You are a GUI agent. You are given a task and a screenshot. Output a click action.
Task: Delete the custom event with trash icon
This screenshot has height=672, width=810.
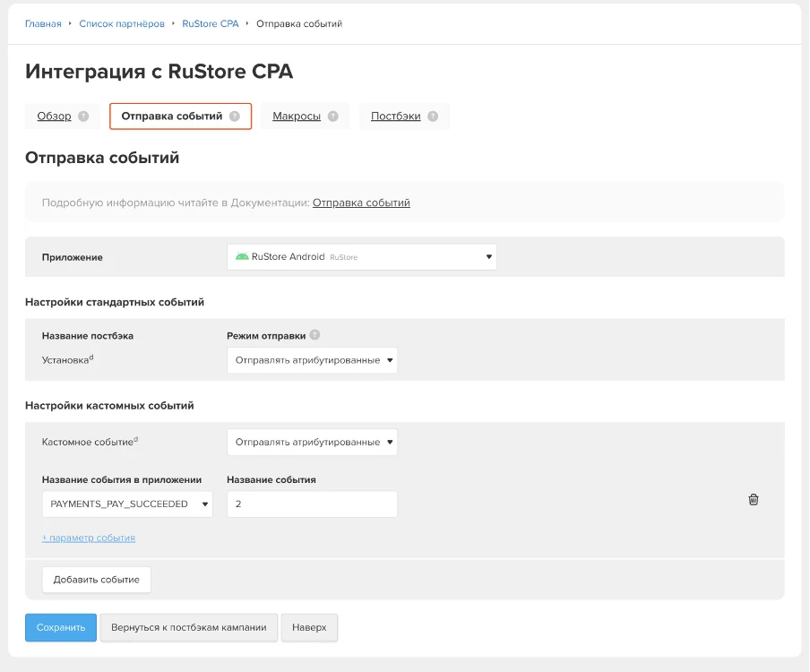click(x=754, y=499)
